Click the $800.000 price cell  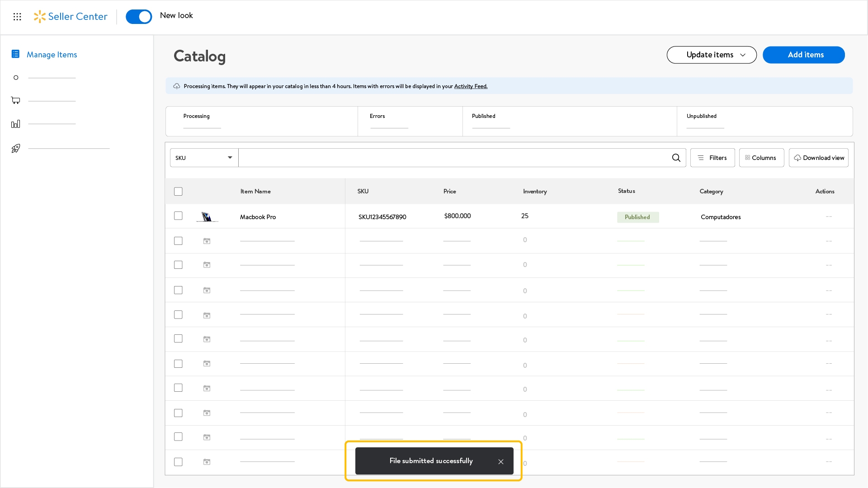point(458,216)
